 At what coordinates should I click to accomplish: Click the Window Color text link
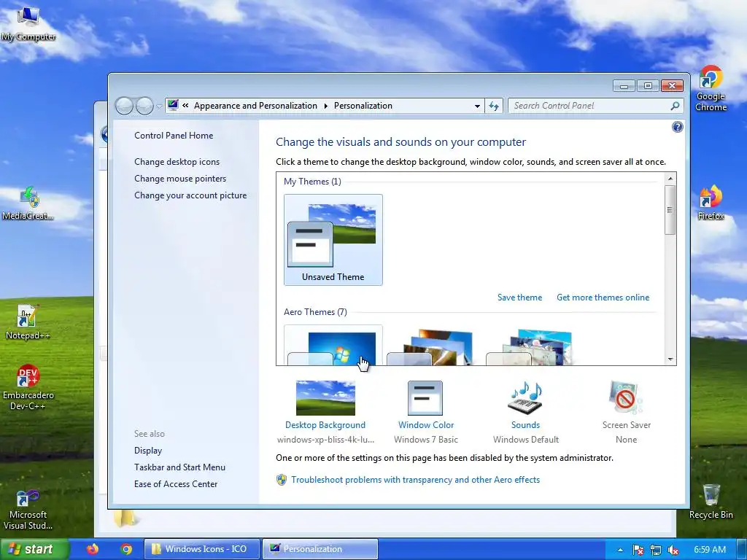426,425
